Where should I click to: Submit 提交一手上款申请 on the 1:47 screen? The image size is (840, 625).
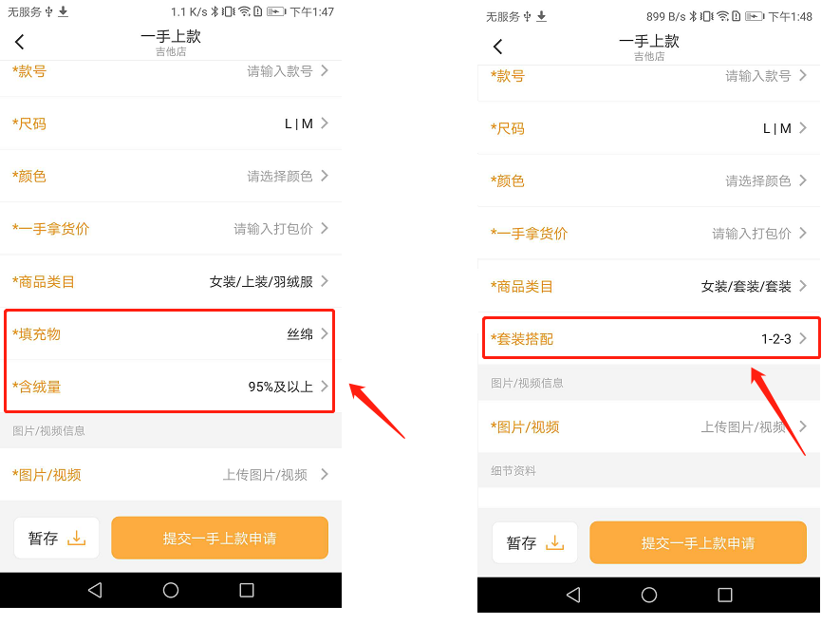tap(219, 538)
